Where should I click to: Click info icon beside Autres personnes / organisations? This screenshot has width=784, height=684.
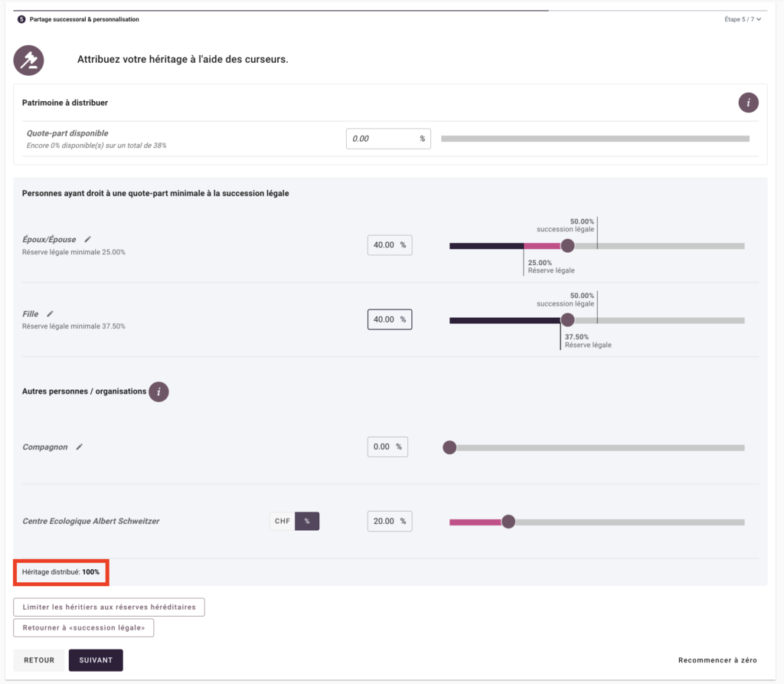(x=158, y=391)
